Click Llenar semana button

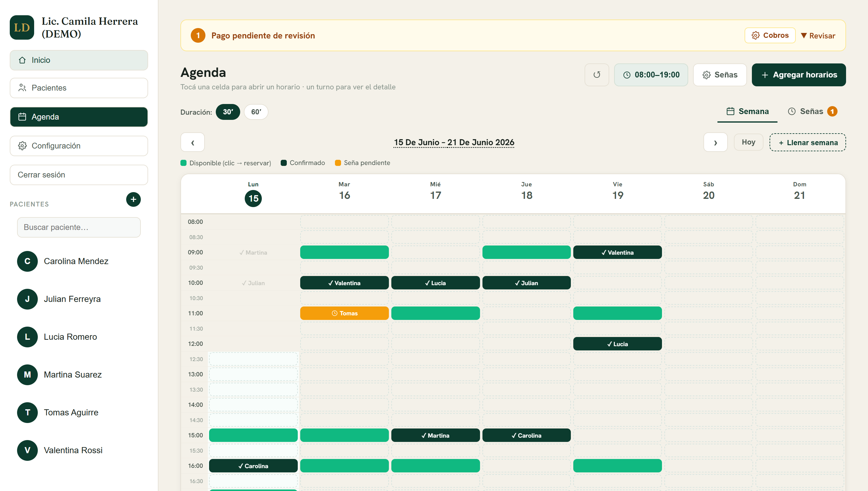pyautogui.click(x=807, y=142)
